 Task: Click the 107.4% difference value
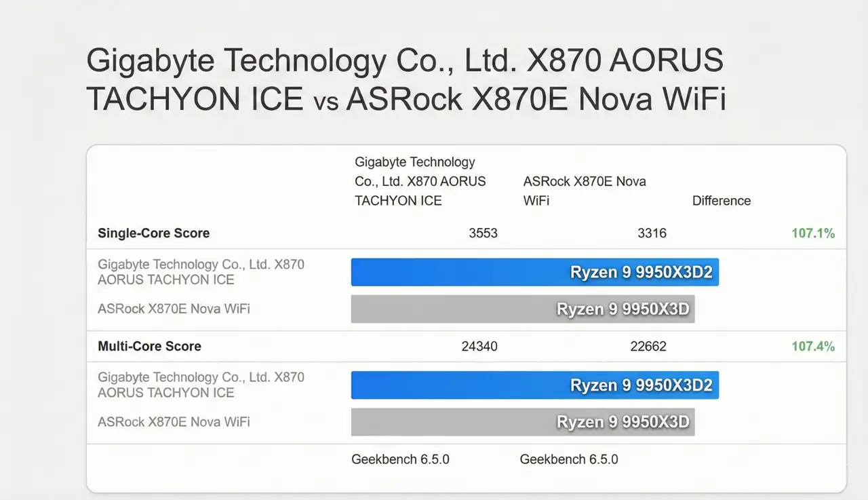[x=813, y=346]
